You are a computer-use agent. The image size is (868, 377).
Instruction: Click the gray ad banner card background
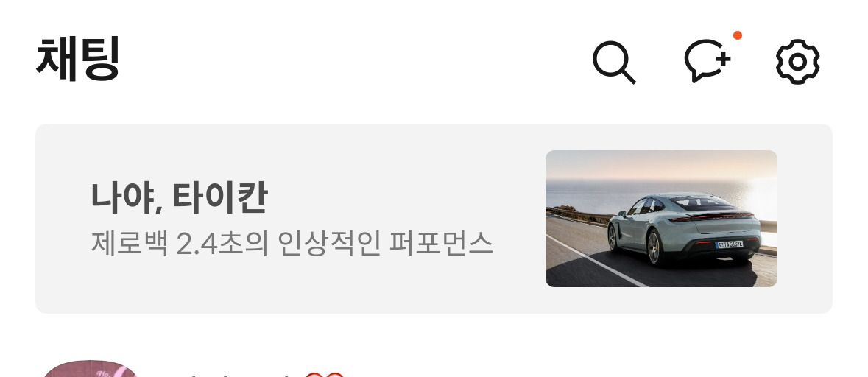click(434, 219)
